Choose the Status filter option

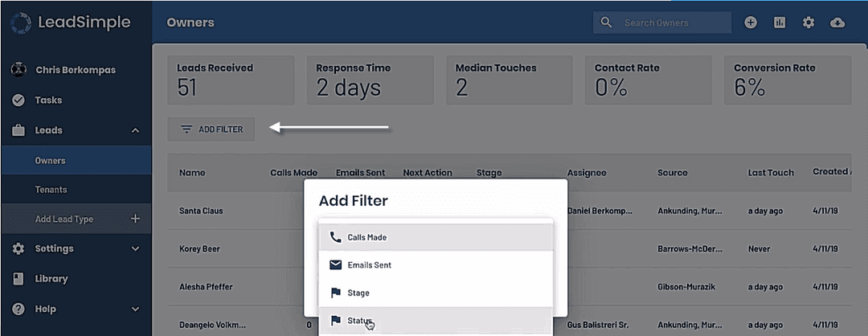pos(436,321)
